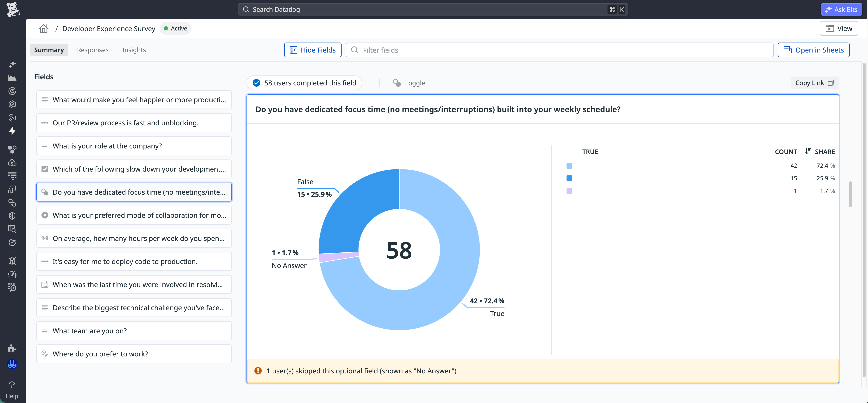
Task: Select the radio field about preferred collaboration mode
Action: [x=134, y=215]
